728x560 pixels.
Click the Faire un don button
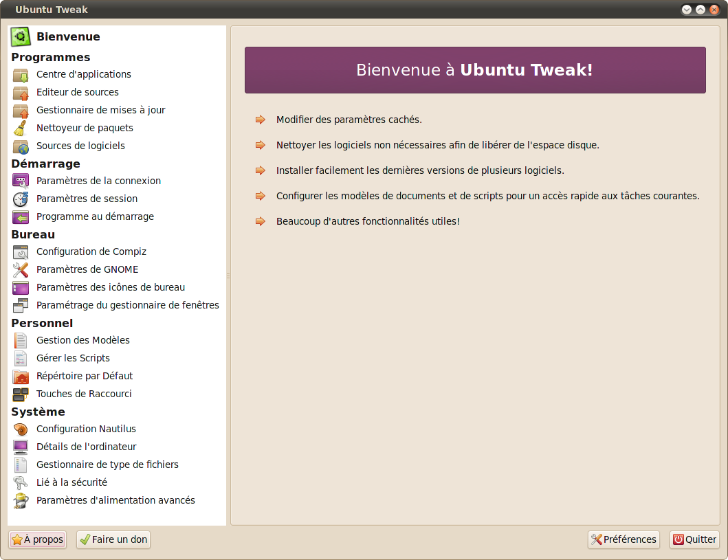[113, 539]
